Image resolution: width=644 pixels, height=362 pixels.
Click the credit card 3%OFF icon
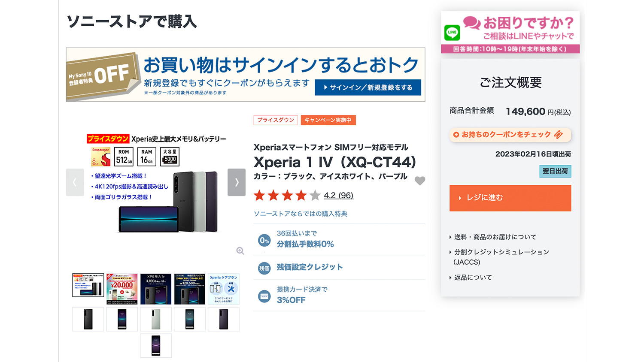pyautogui.click(x=264, y=296)
